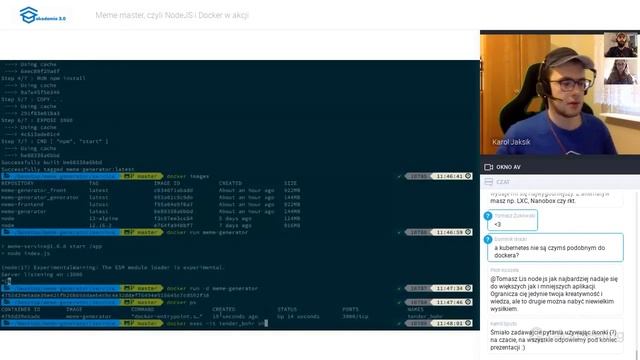Click the 'docker exec -it' command line

pos(216,323)
